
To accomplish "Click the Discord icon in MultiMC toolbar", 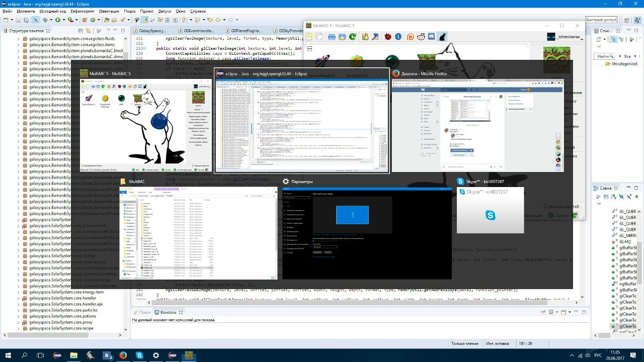I will (431, 36).
